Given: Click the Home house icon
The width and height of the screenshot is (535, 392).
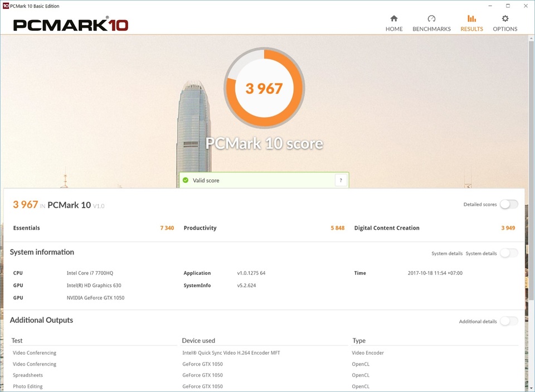Looking at the screenshot, I should (394, 18).
